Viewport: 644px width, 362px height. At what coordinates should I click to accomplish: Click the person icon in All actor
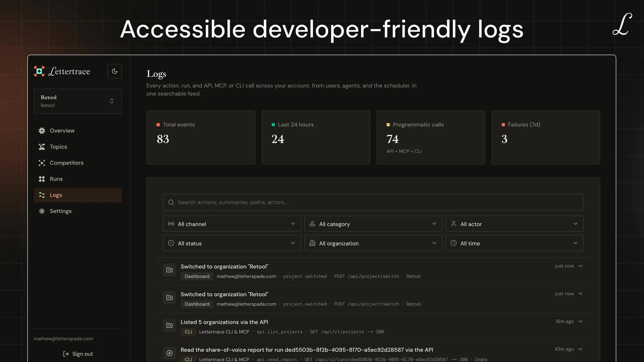tap(453, 224)
